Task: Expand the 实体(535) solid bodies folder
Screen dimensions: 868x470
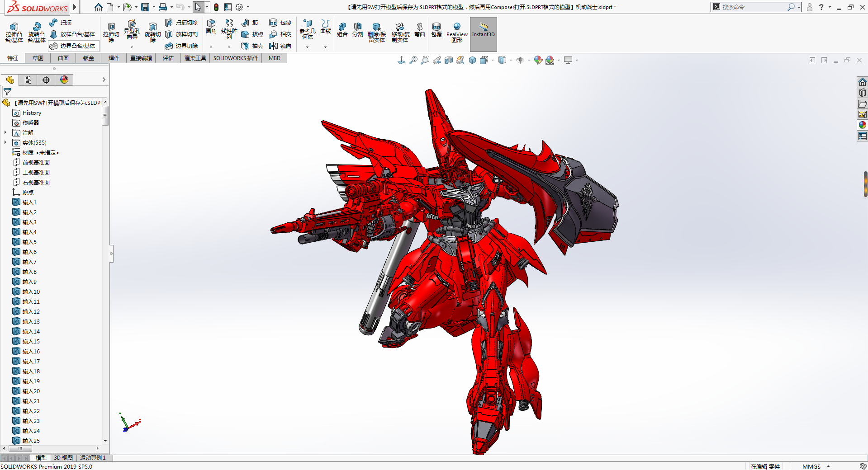Action: point(5,143)
